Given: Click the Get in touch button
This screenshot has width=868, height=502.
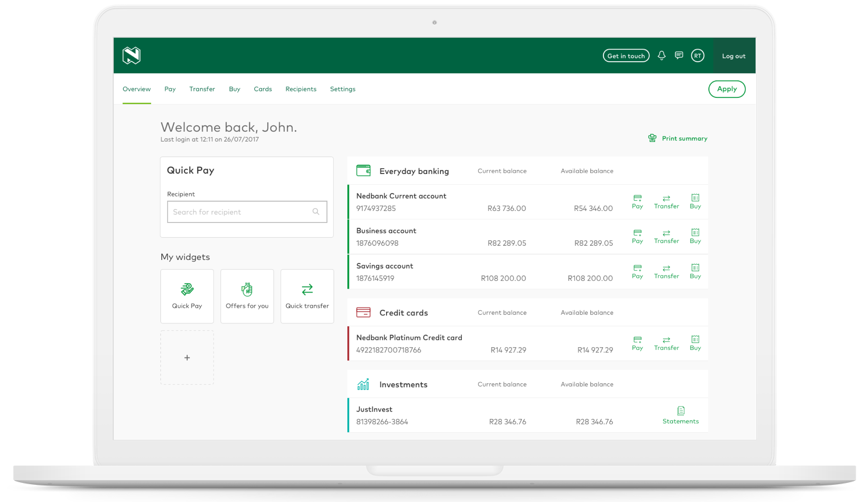Looking at the screenshot, I should tap(626, 56).
